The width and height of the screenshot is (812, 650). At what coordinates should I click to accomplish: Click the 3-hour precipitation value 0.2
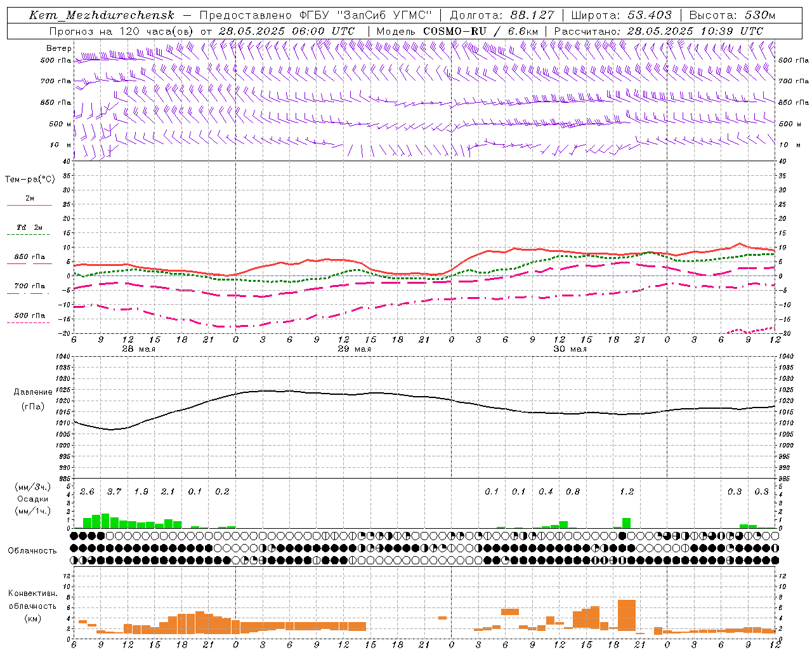click(x=222, y=491)
